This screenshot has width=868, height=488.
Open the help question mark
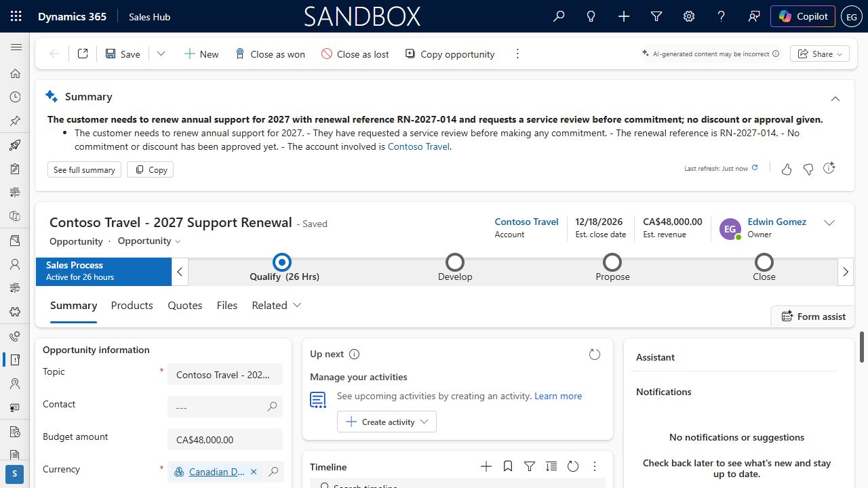(722, 16)
